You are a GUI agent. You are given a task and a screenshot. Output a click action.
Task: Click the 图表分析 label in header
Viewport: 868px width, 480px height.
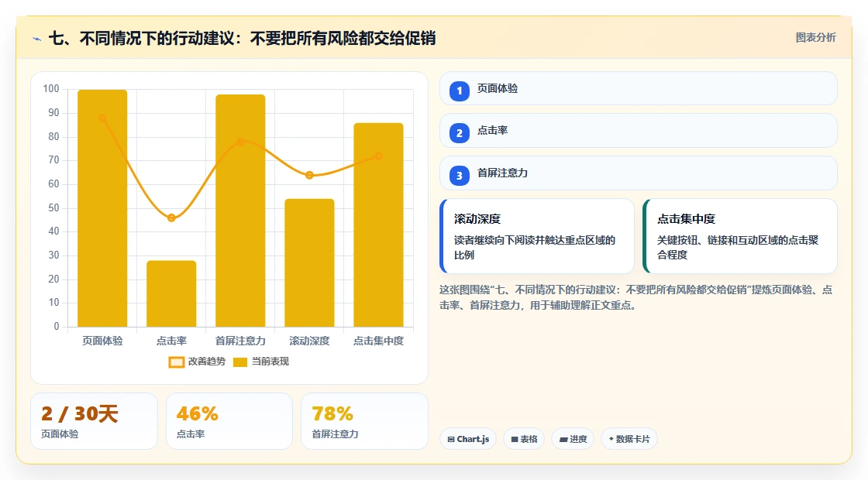[815, 38]
